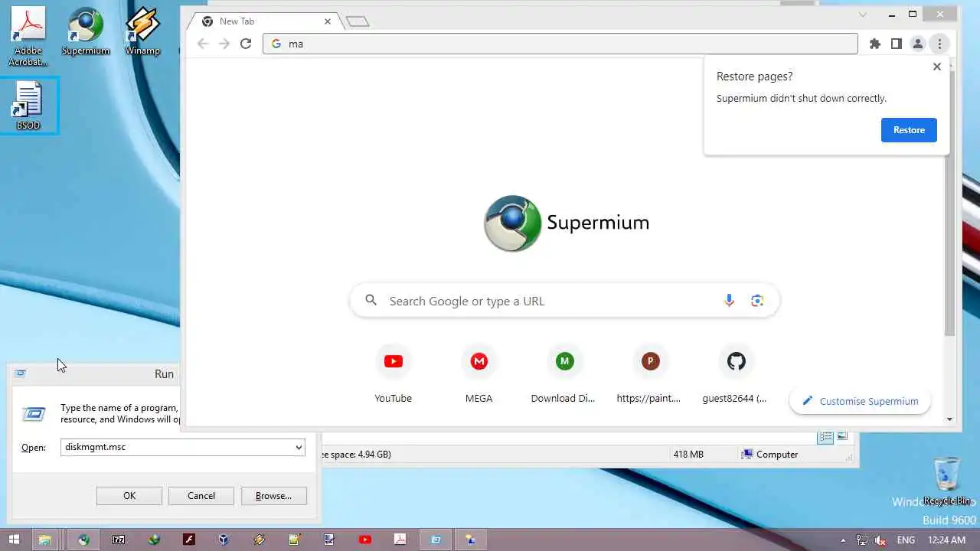Image resolution: width=980 pixels, height=551 pixels.
Task: Click Customise Supermium button
Action: click(860, 401)
